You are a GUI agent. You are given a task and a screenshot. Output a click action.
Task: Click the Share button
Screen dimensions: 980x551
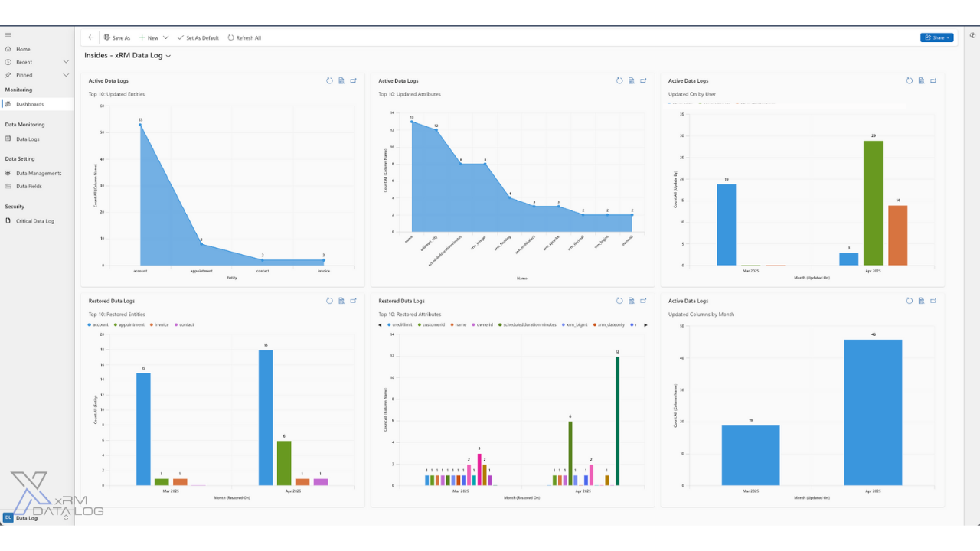[x=936, y=37]
